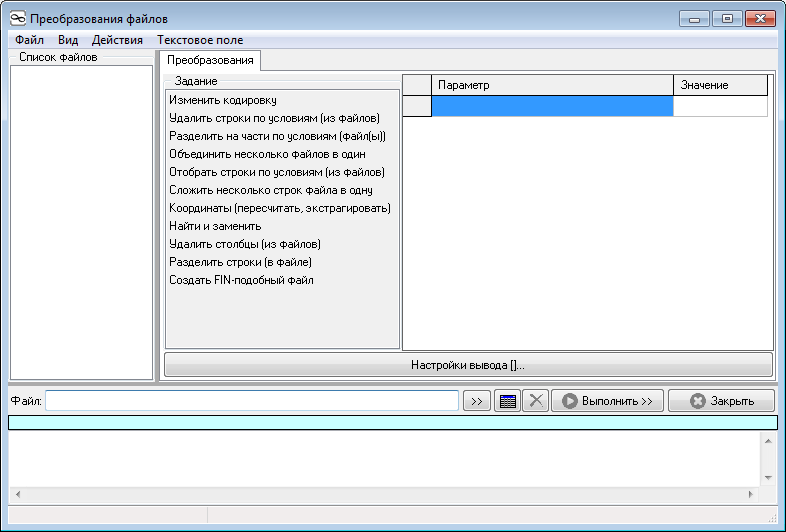
Task: Click the log scrollbar up arrow
Action: pyautogui.click(x=768, y=441)
